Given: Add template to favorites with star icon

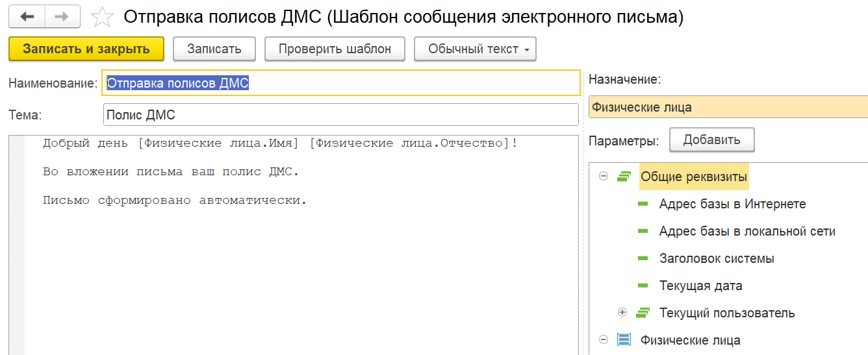Looking at the screenshot, I should 102,18.
